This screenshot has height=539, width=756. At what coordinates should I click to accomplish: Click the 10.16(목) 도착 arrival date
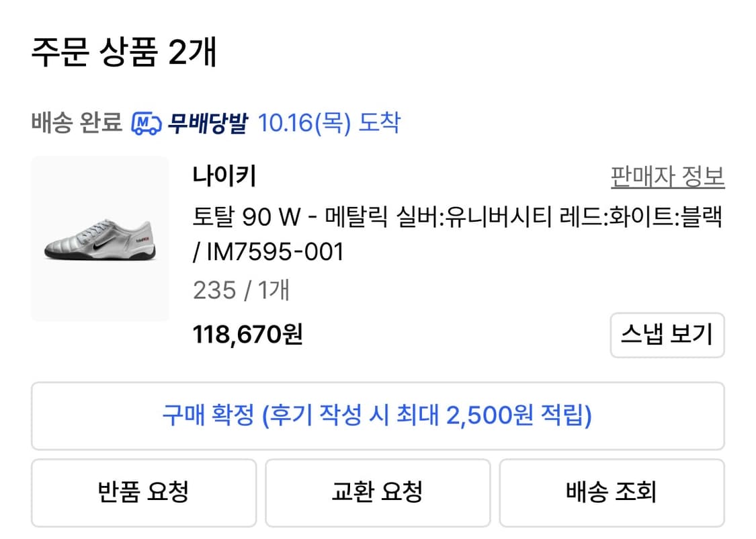(329, 124)
